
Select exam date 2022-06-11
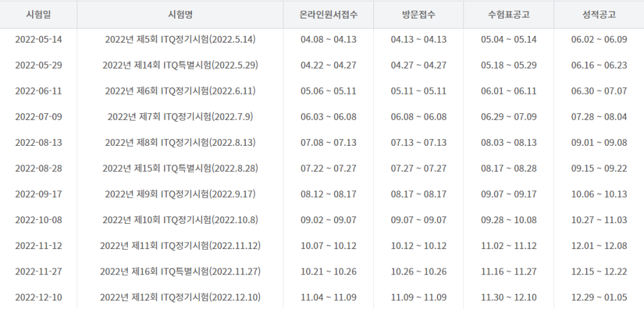click(x=39, y=91)
